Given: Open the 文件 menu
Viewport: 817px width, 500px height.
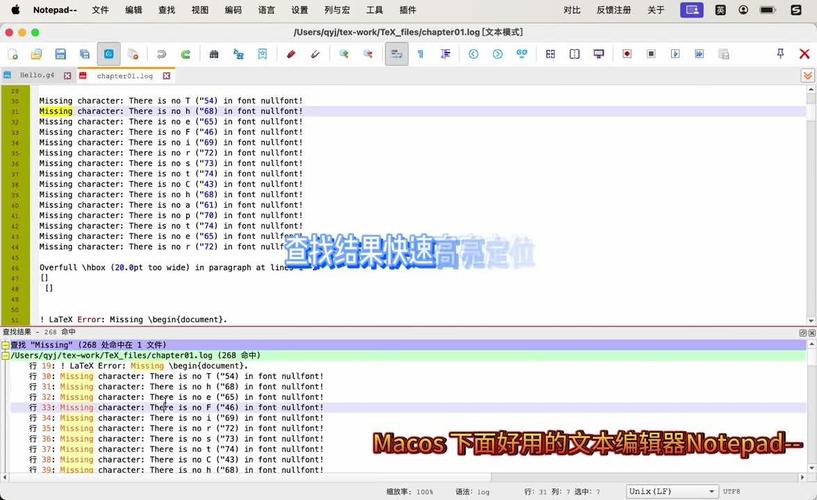Looking at the screenshot, I should click(100, 10).
